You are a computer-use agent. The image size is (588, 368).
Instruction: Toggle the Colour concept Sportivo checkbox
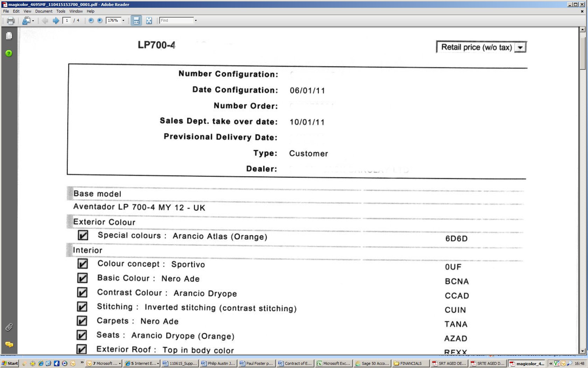coord(83,264)
